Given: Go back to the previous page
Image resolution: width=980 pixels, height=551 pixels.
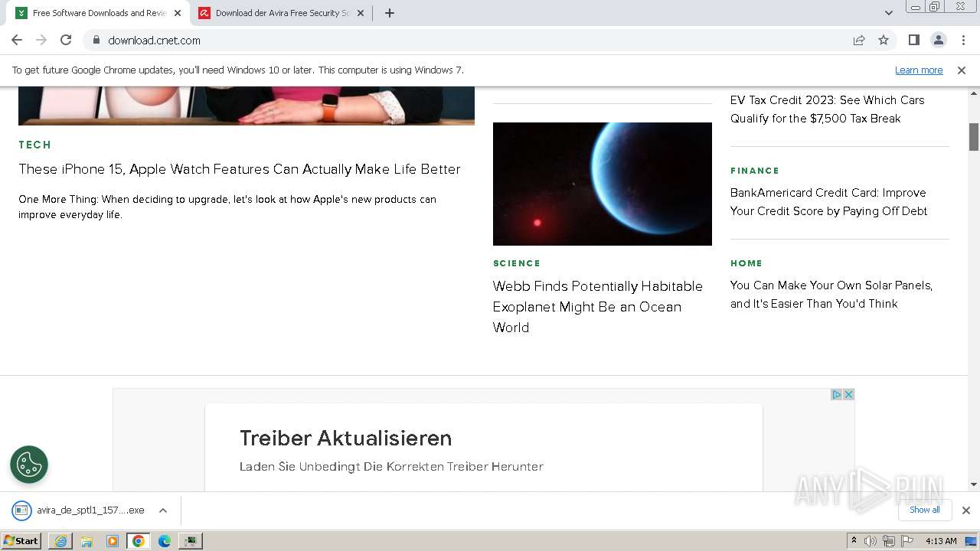Looking at the screenshot, I should (17, 40).
